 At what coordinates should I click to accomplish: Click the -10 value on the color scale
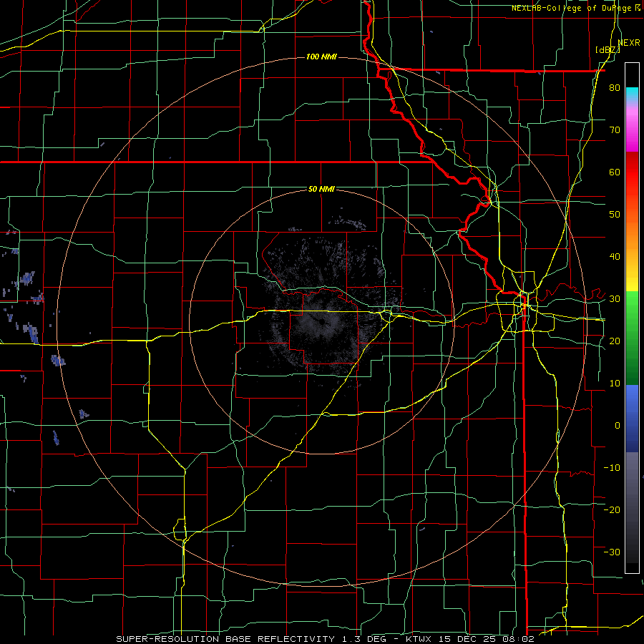click(x=612, y=467)
